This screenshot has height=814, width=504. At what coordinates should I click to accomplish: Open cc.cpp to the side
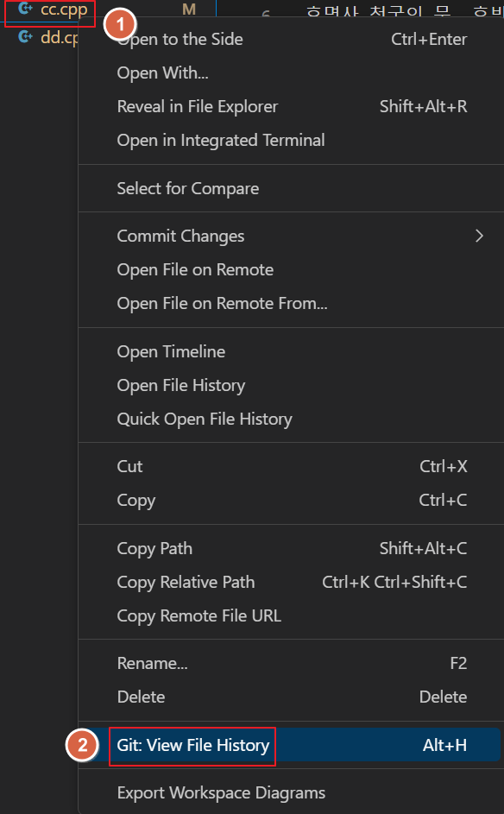pos(179,39)
